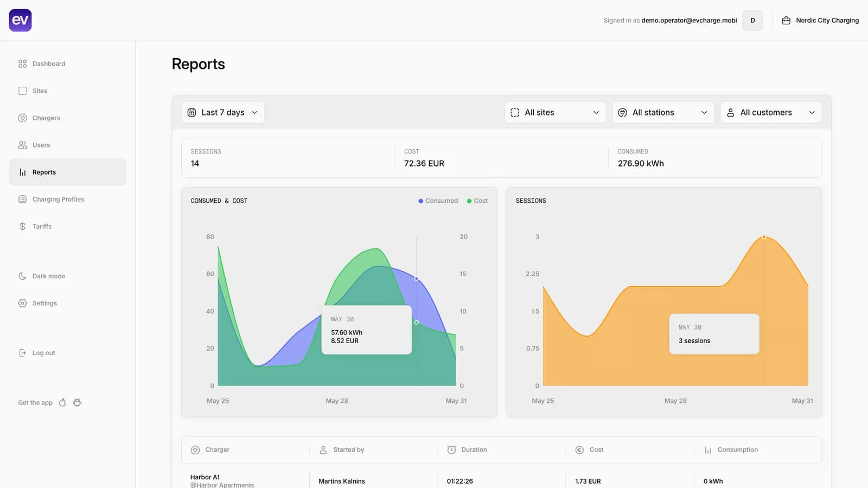Toggle the Consumed series in the legend
The height and width of the screenshot is (488, 868).
(438, 201)
